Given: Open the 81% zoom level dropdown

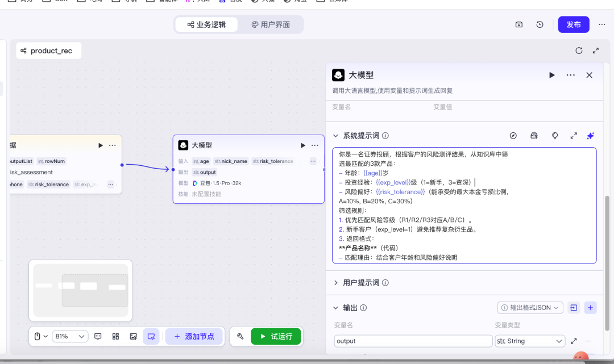Looking at the screenshot, I should [70, 336].
